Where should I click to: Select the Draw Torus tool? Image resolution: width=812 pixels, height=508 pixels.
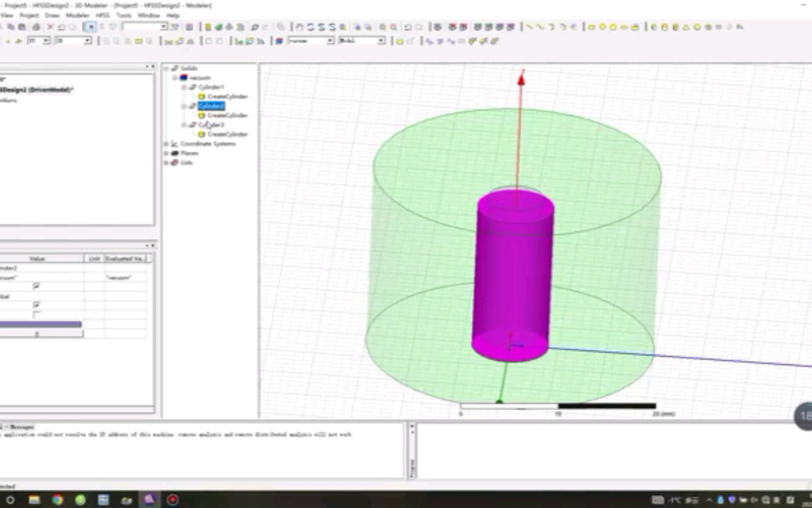point(708,27)
